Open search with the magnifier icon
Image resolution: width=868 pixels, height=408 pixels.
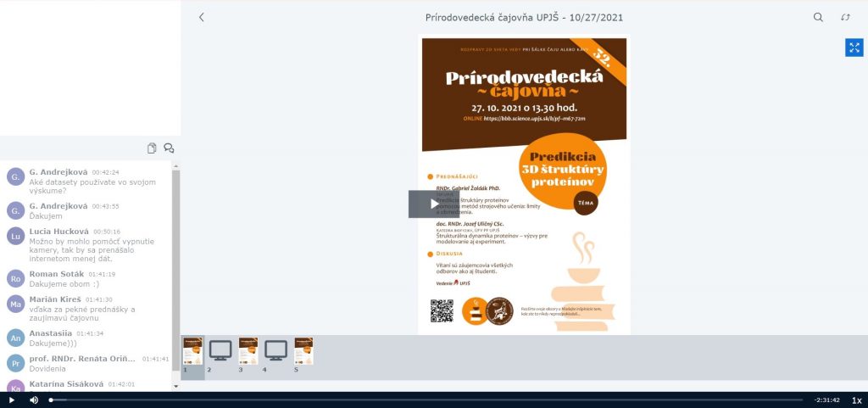818,17
